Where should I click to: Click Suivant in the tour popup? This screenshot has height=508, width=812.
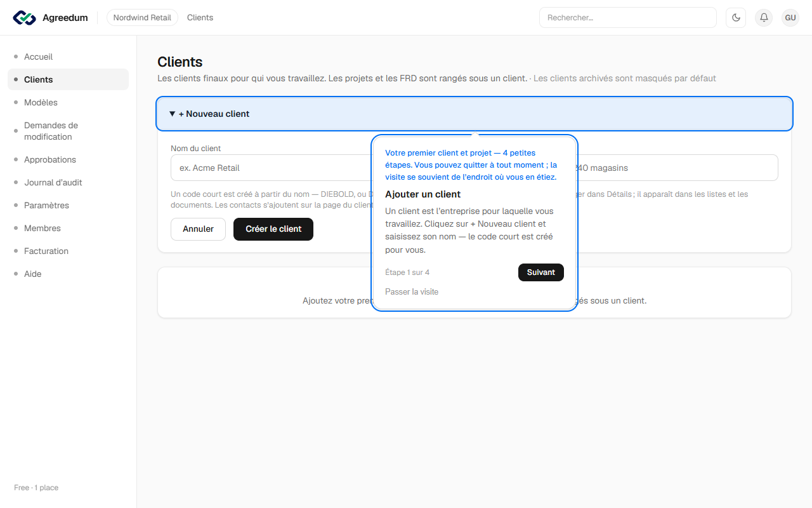click(x=540, y=272)
